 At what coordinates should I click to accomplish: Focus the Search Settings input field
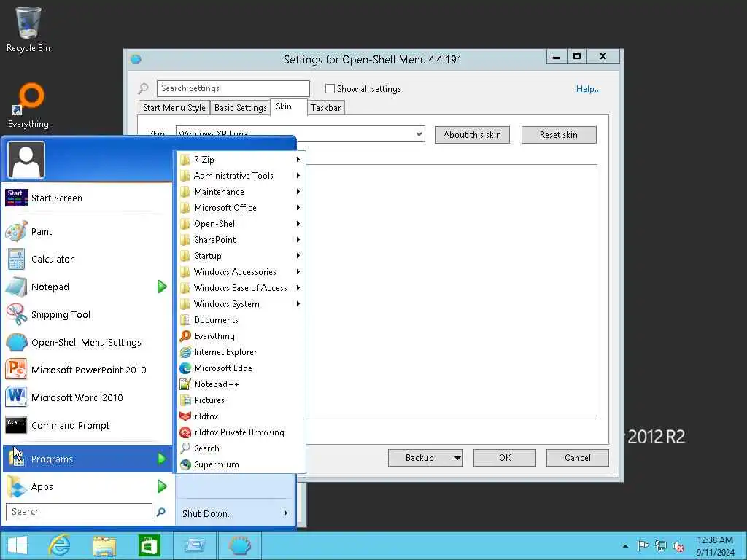click(x=233, y=88)
